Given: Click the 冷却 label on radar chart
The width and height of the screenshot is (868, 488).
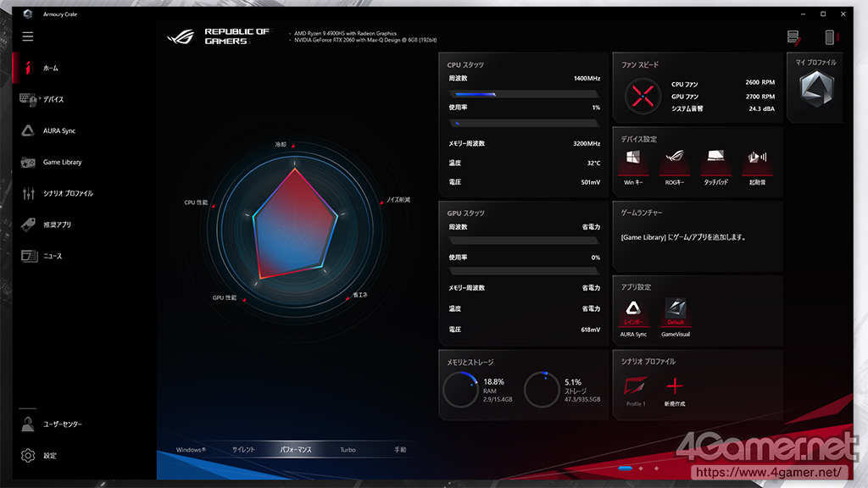Looking at the screenshot, I should pos(281,144).
